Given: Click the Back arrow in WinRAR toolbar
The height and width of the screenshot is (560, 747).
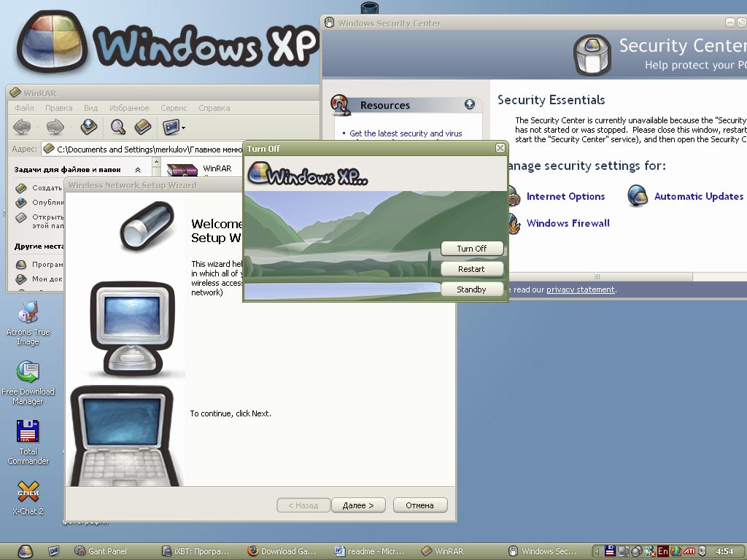Looking at the screenshot, I should (22, 127).
